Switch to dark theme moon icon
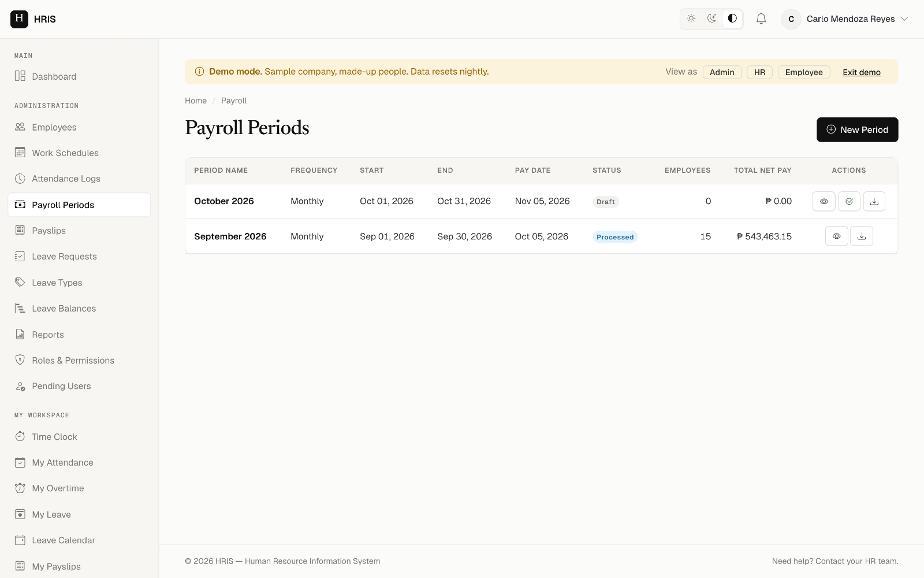 click(711, 18)
